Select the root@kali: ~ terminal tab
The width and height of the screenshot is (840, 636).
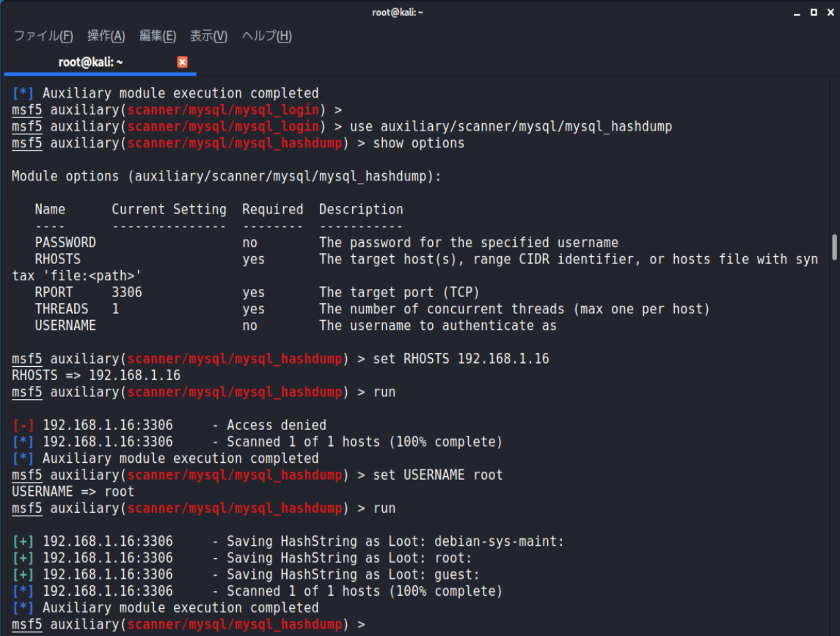pos(90,62)
